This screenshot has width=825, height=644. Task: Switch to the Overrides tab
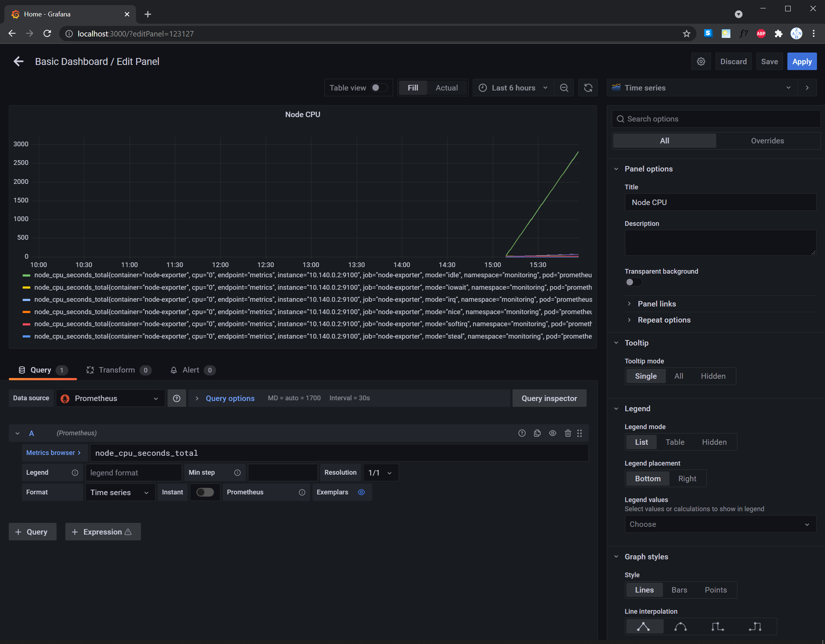point(767,141)
